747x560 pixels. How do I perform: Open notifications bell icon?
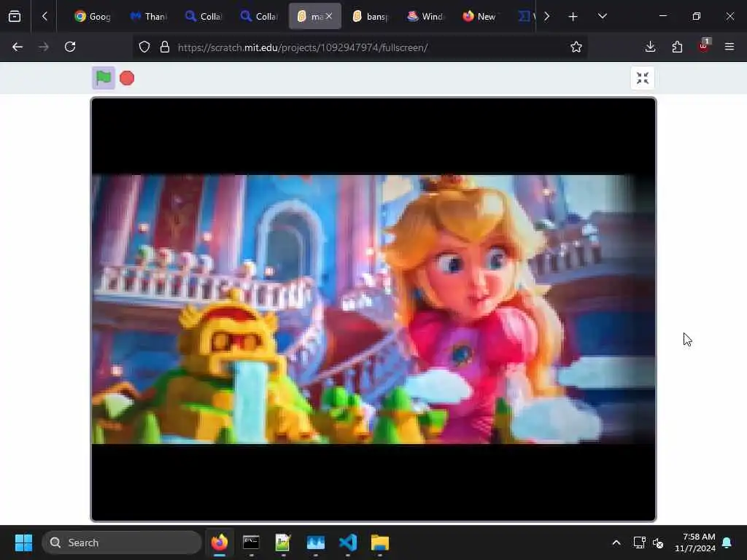point(727,542)
